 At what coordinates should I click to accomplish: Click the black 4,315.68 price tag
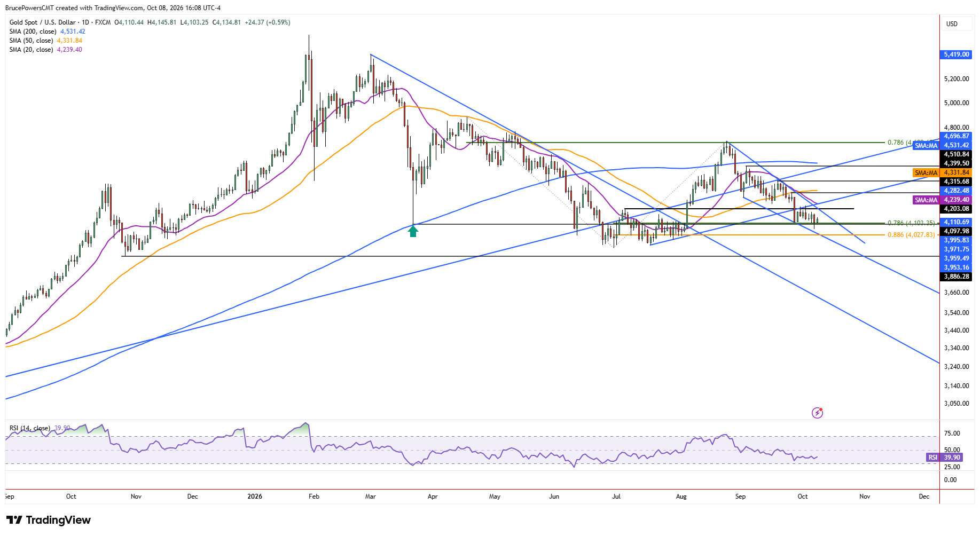tap(955, 182)
